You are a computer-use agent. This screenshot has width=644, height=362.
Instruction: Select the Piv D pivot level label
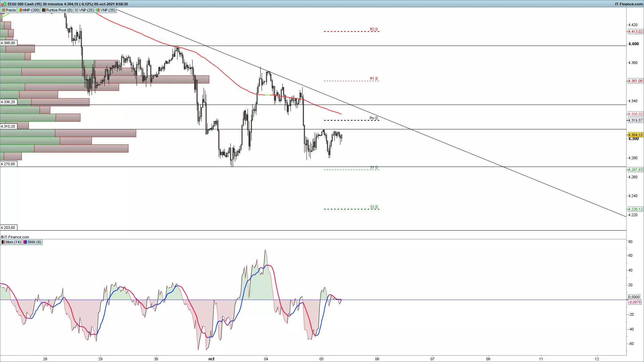click(374, 118)
